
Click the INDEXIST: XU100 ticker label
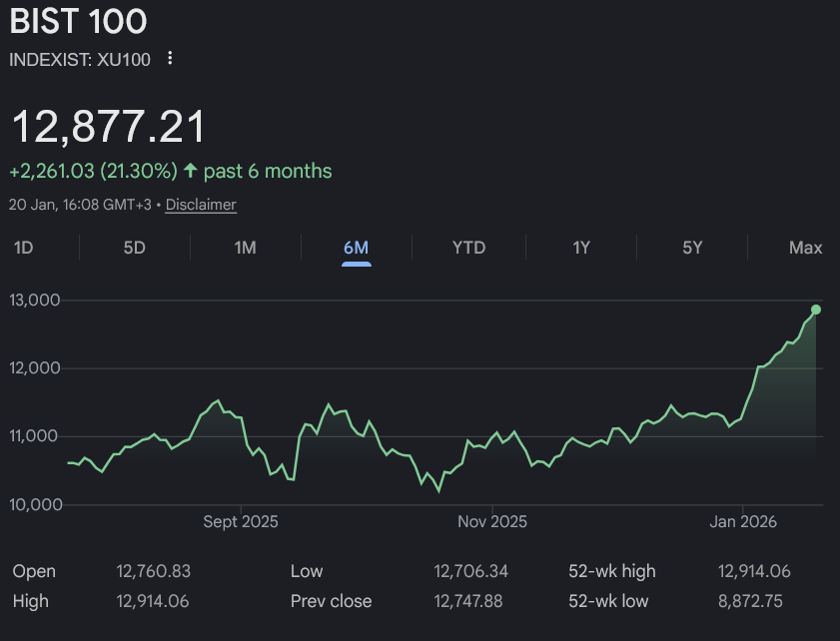point(80,60)
